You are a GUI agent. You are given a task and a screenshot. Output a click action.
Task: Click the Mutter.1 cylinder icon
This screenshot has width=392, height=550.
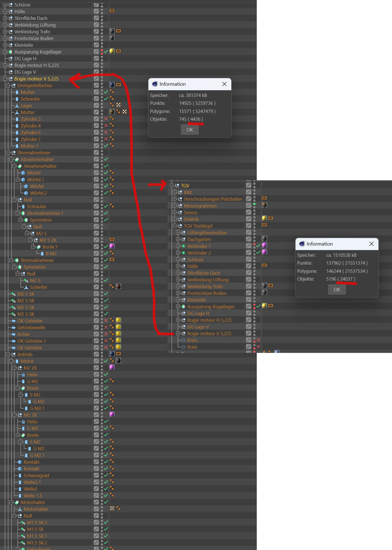tap(17, 146)
